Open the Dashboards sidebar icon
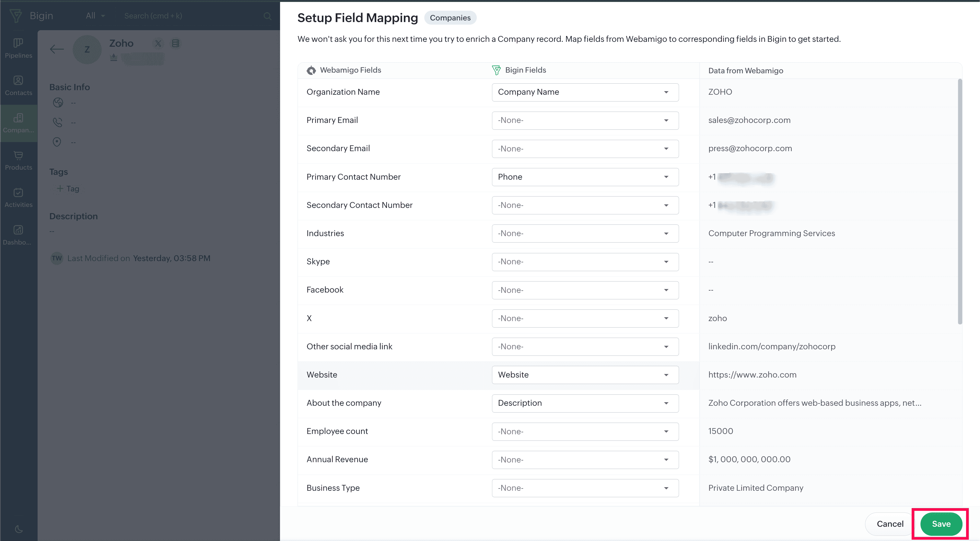 click(18, 234)
